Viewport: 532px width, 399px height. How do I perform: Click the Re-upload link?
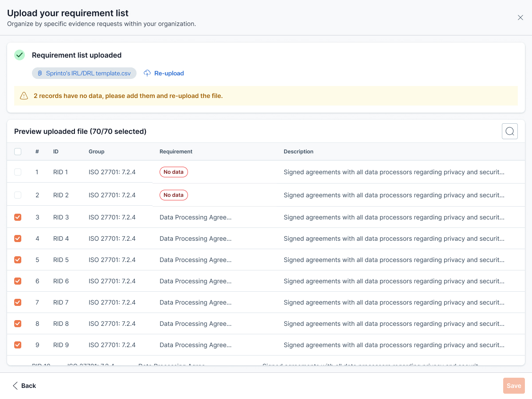click(x=169, y=73)
